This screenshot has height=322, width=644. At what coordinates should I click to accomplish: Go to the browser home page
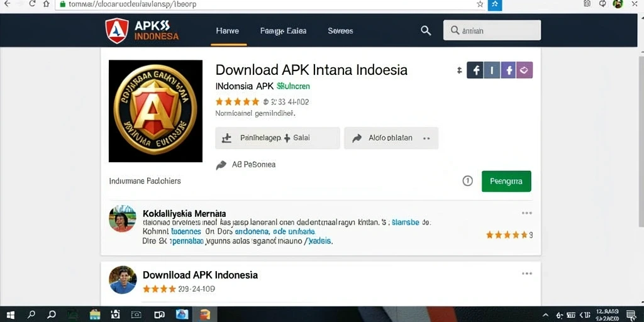click(46, 4)
